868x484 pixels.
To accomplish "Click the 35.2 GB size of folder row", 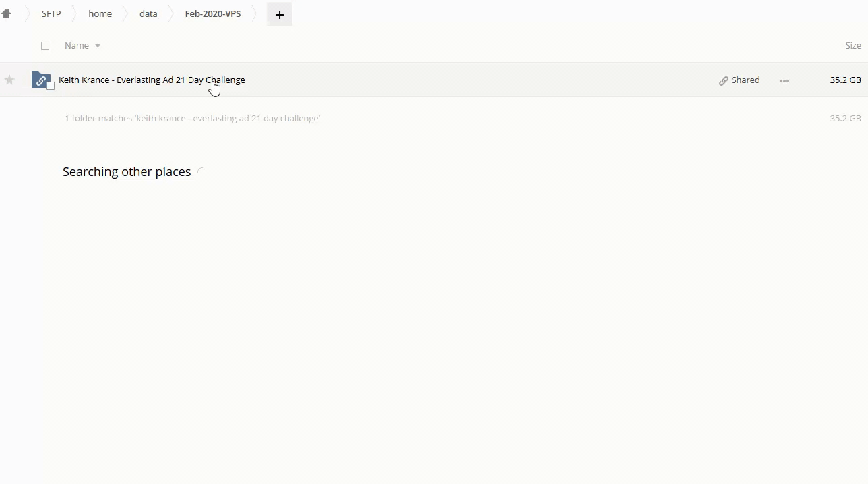I will click(845, 80).
